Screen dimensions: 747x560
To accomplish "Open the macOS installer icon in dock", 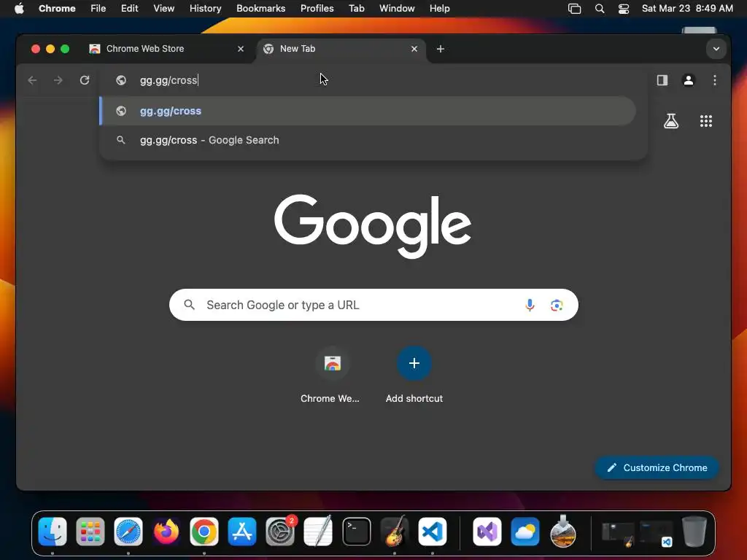I will coord(563,532).
